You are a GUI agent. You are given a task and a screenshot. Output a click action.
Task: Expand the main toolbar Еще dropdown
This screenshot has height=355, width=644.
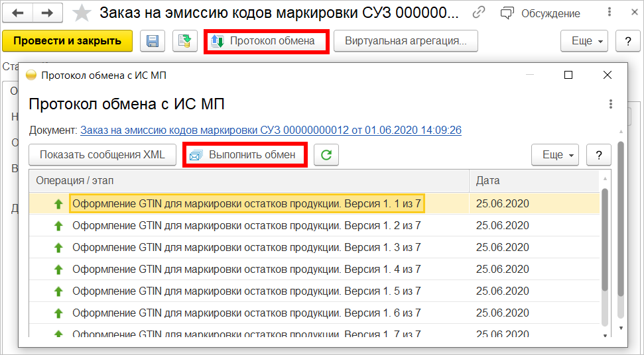[x=584, y=41]
